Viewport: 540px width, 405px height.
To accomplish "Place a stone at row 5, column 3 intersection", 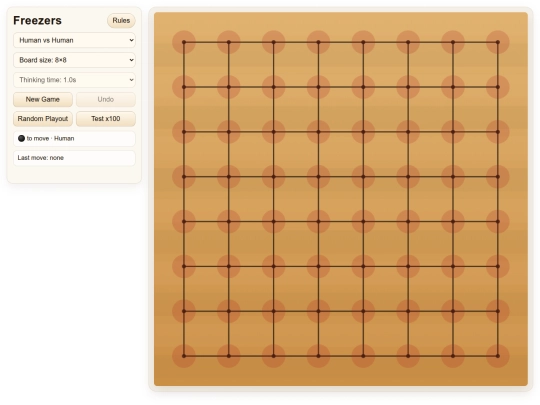I will (273, 221).
